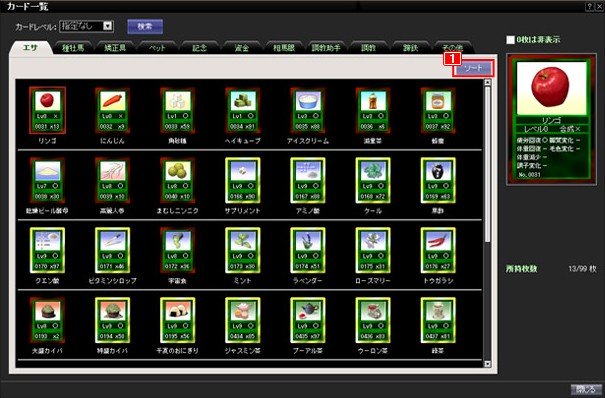Select the まむしニンニク card
The height and width of the screenshot is (398, 605).
tap(177, 180)
